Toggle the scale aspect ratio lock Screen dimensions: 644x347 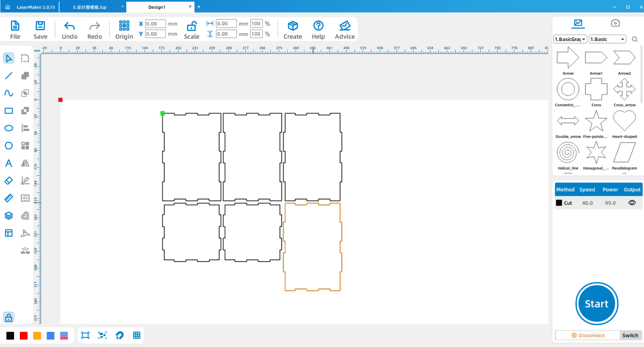[x=192, y=26]
